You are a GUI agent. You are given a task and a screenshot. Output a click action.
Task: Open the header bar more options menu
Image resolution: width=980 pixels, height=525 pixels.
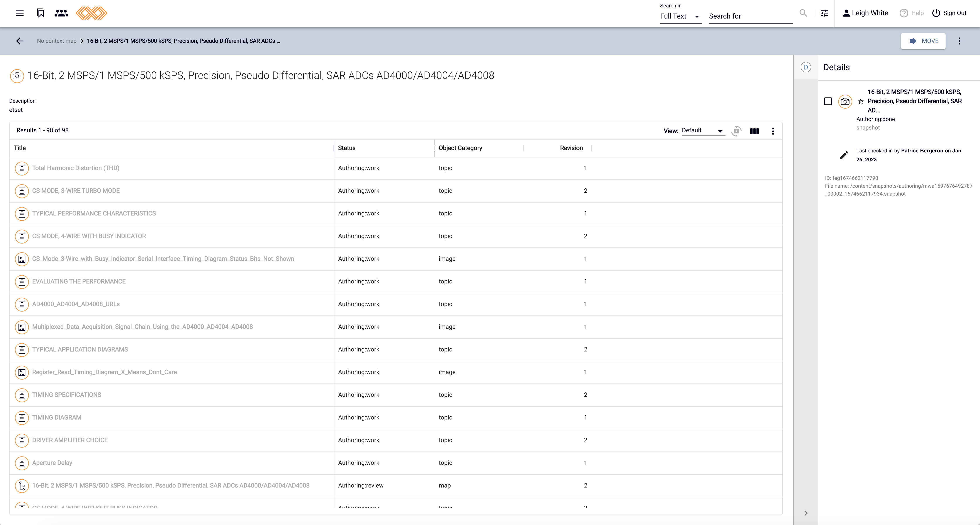(959, 41)
